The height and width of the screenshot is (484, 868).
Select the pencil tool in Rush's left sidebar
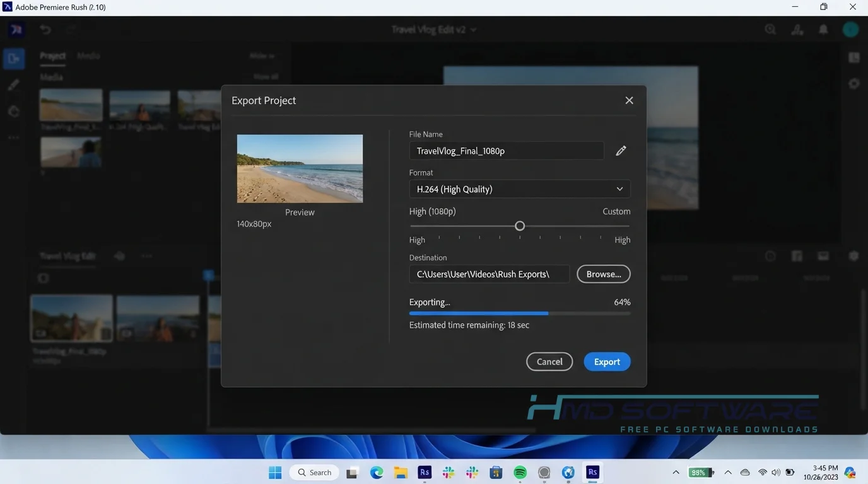click(x=14, y=85)
